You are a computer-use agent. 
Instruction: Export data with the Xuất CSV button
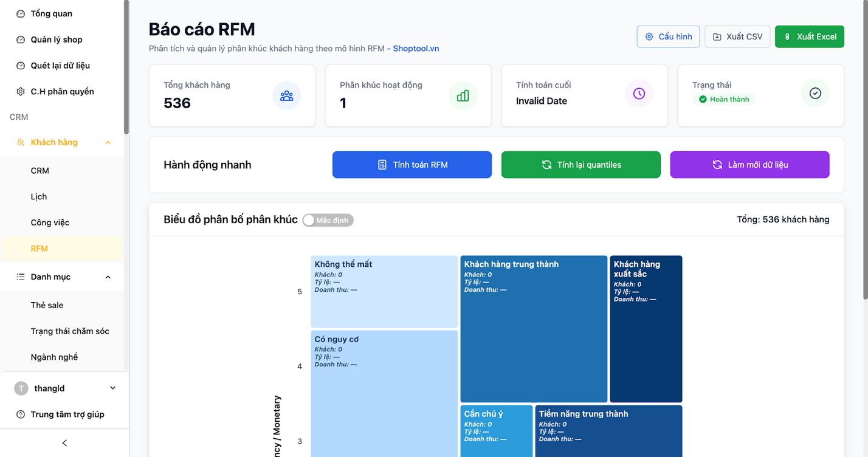pyautogui.click(x=737, y=36)
